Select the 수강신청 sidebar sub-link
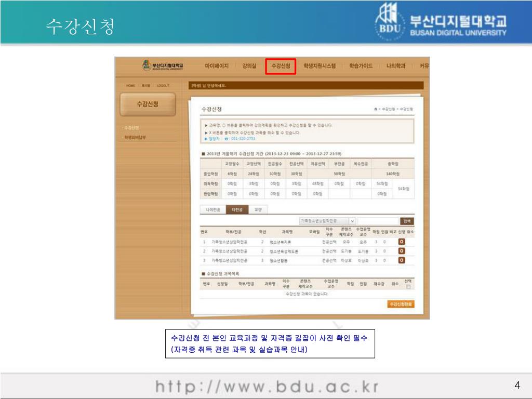Screen dimensions: 532x399 coord(131,128)
